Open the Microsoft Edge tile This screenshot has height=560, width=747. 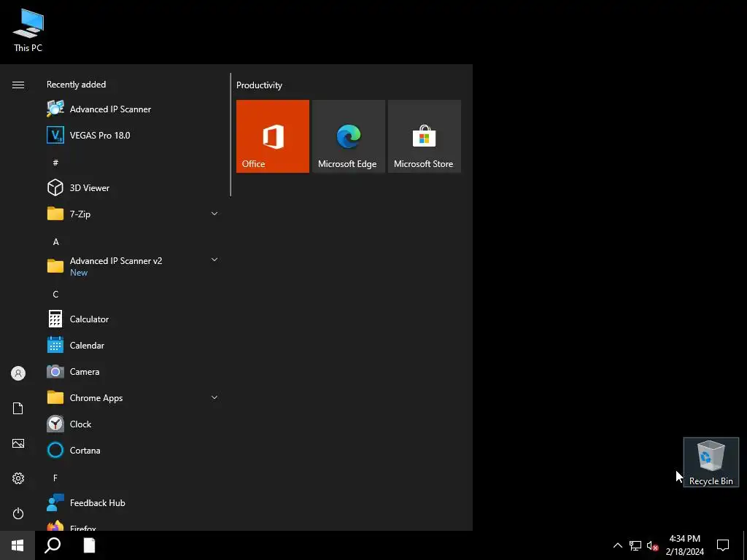click(348, 136)
